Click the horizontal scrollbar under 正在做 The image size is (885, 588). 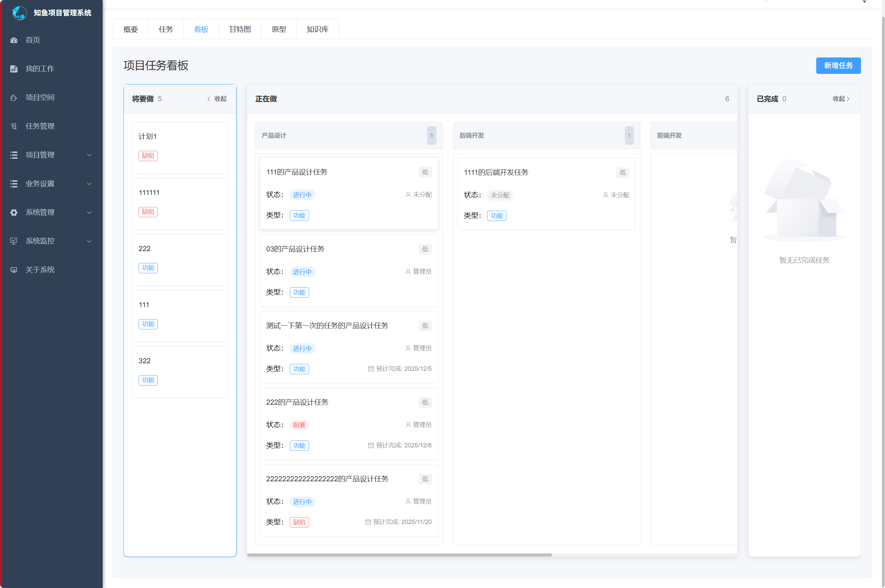(x=399, y=555)
